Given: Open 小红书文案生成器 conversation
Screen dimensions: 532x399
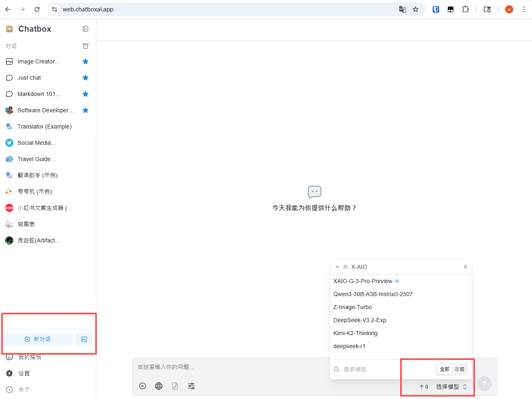Looking at the screenshot, I should pyautogui.click(x=45, y=208).
